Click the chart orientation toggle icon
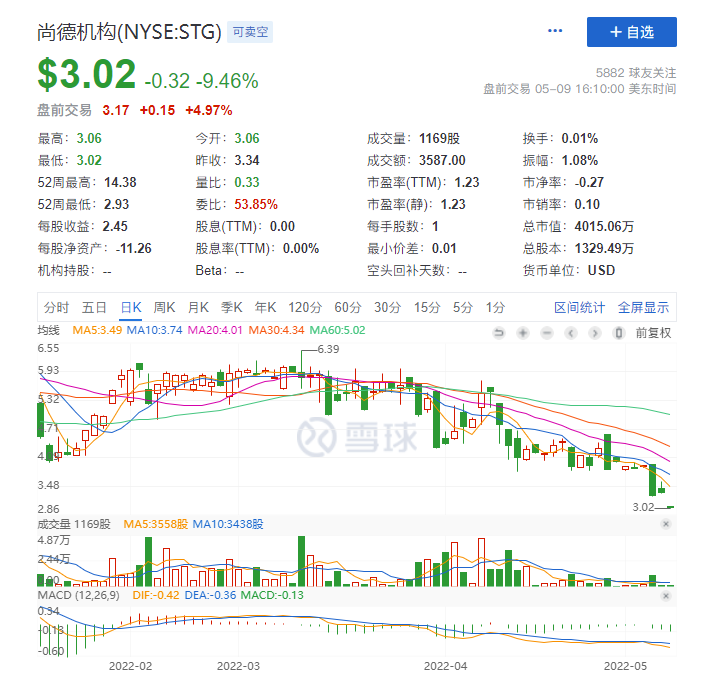The image size is (713, 681). pyautogui.click(x=620, y=332)
